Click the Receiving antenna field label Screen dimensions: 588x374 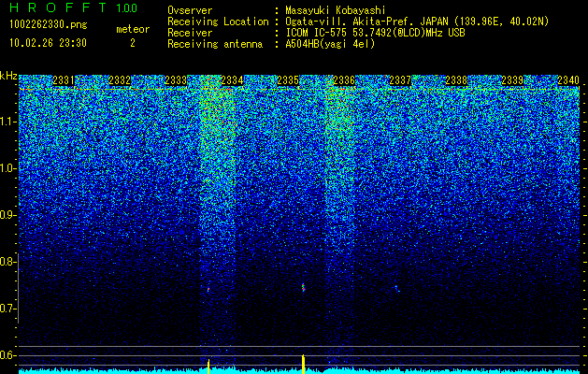[215, 44]
